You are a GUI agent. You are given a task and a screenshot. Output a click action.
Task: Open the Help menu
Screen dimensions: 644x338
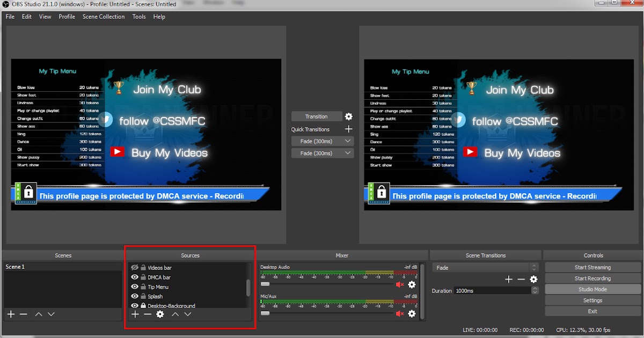[x=159, y=17]
